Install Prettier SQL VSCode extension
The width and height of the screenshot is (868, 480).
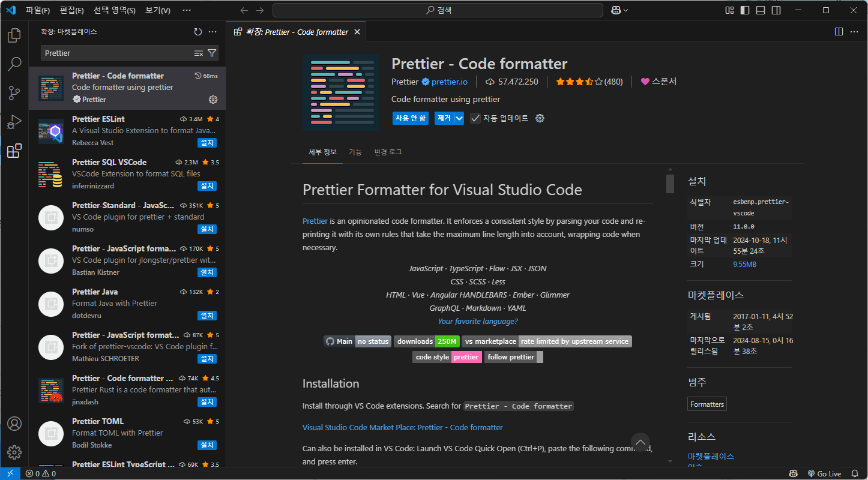tap(207, 186)
